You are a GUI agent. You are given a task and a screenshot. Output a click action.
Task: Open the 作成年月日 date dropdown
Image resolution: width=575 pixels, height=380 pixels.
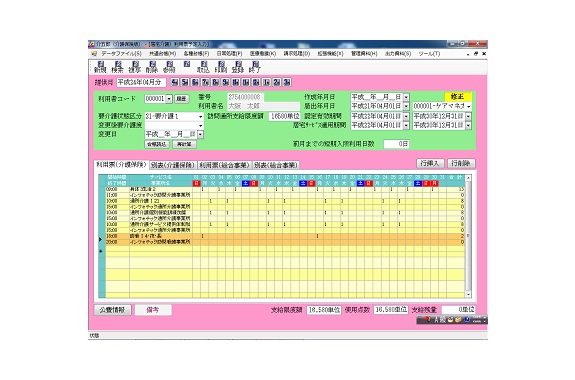[x=406, y=97]
